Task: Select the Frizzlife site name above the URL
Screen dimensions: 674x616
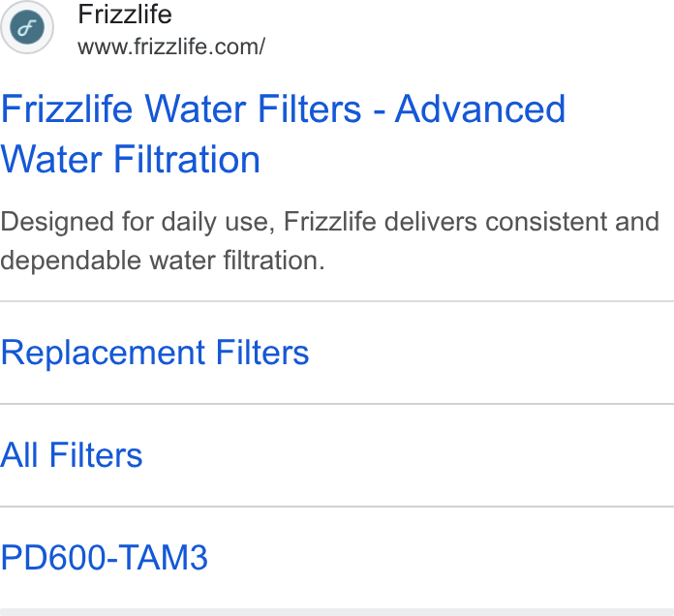Action: pyautogui.click(x=125, y=15)
